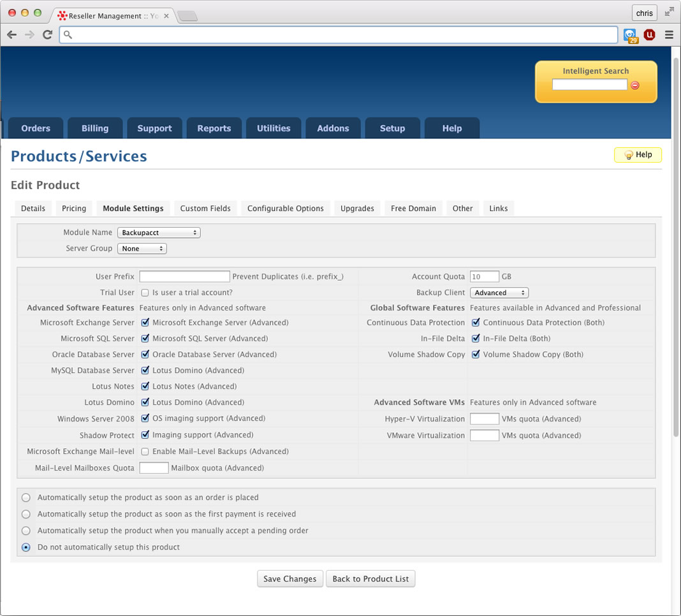The height and width of the screenshot is (616, 681).
Task: Click the browser forward arrow
Action: pyautogui.click(x=29, y=34)
